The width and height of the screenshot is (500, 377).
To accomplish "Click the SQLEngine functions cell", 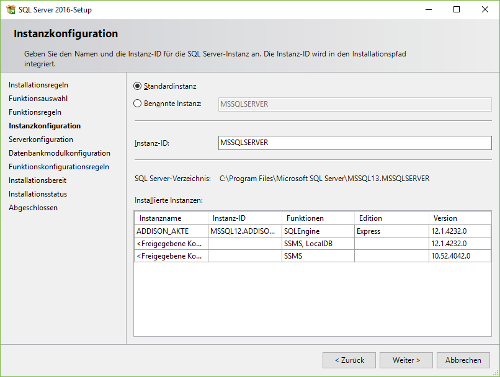I will [318, 231].
